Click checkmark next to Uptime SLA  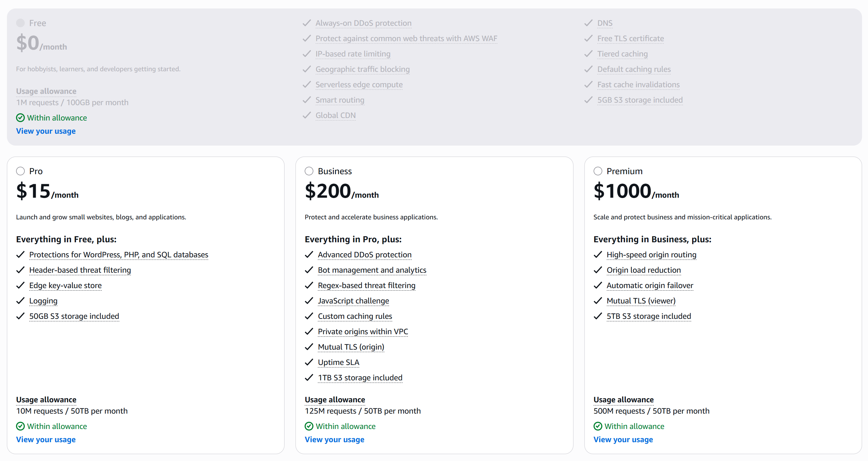tap(309, 362)
